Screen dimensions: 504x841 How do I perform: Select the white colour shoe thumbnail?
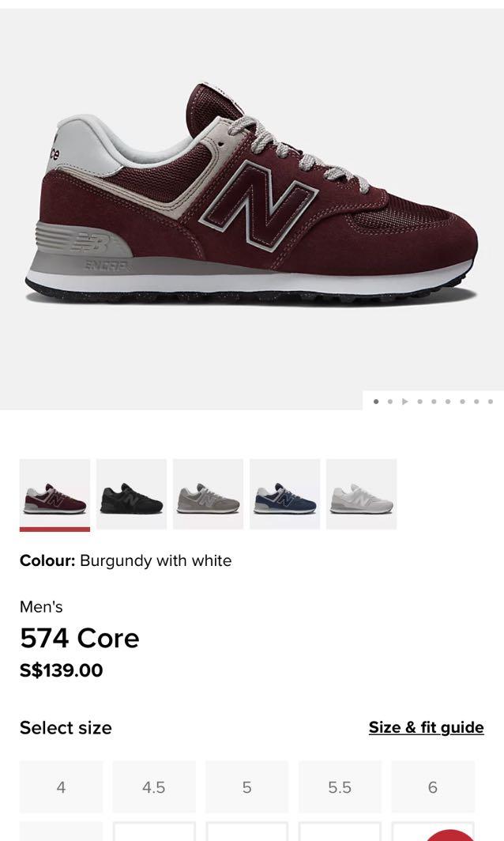pyautogui.click(x=361, y=494)
